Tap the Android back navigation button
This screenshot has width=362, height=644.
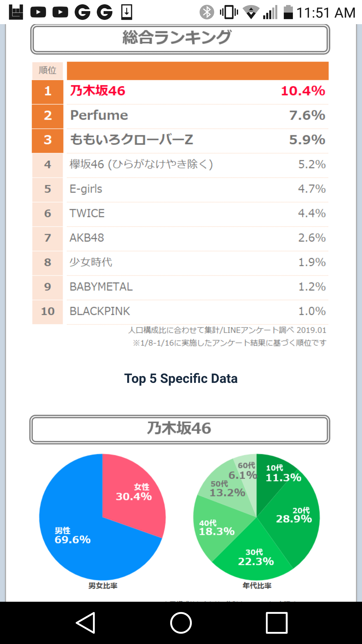click(x=86, y=623)
